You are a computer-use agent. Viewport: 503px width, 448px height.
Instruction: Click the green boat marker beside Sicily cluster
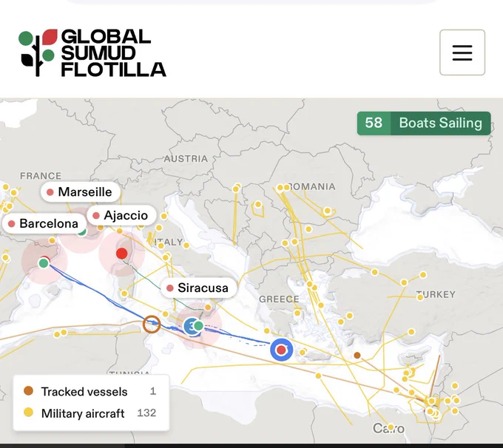pyautogui.click(x=198, y=326)
